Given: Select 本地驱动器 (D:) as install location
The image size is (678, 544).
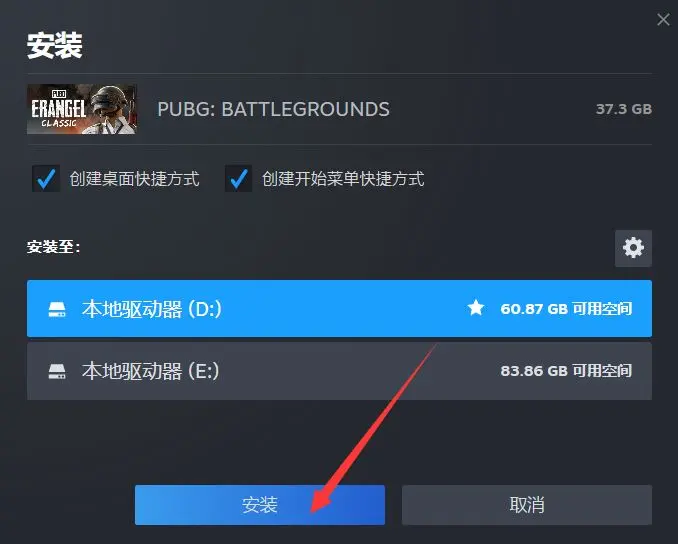Looking at the screenshot, I should coord(339,308).
